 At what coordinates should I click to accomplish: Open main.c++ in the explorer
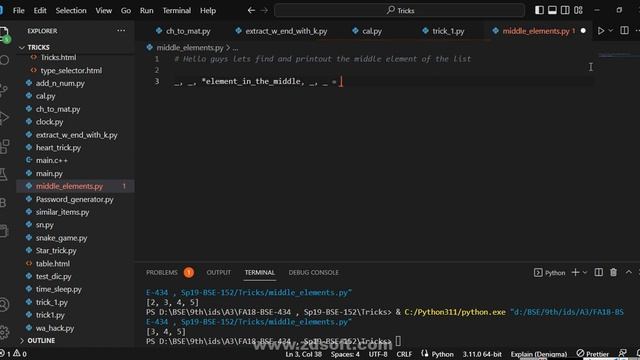(51, 160)
